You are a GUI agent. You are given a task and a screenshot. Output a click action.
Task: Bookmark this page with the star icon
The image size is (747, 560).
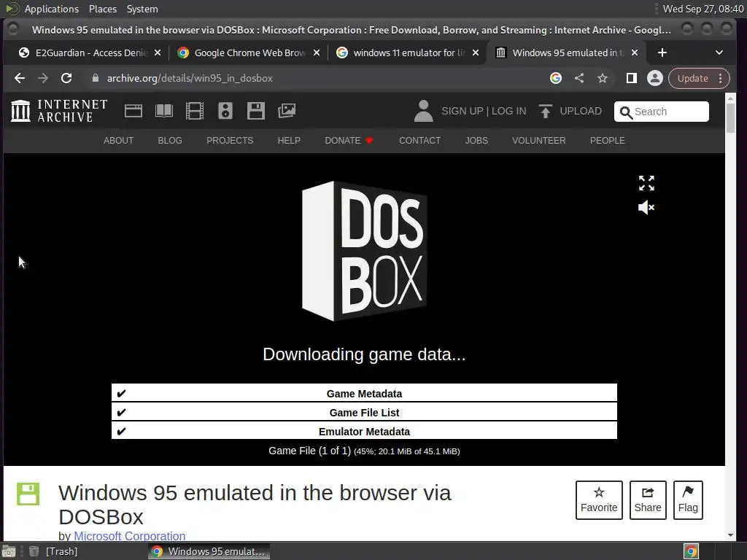point(603,78)
